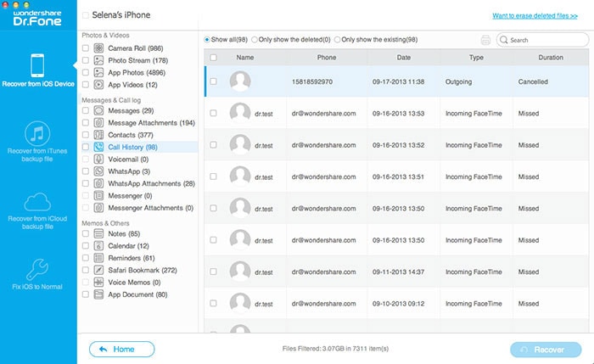The image size is (594, 364).
Task: Open Message Attachments (194) category
Action: [152, 123]
